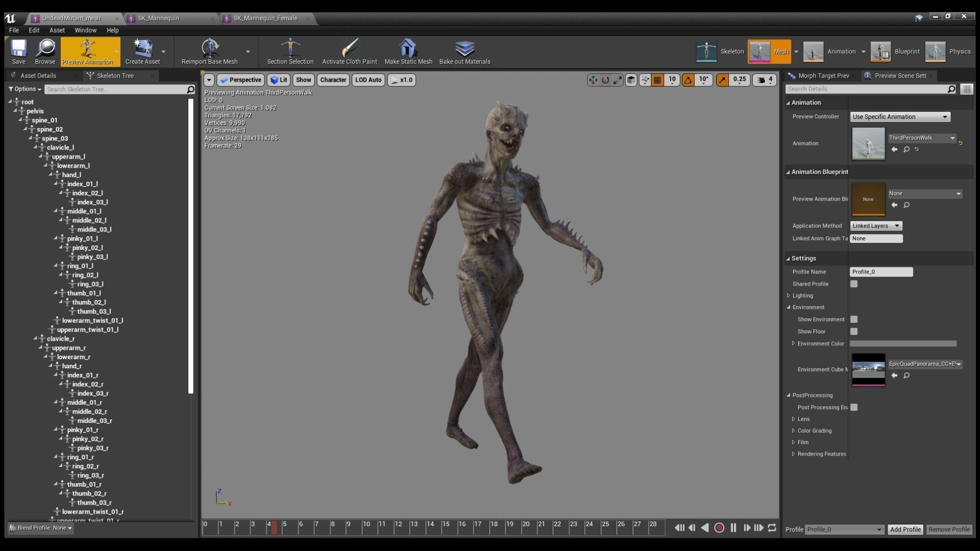
Task: Switch to the Morph Target Previewer tab
Action: [x=823, y=76]
